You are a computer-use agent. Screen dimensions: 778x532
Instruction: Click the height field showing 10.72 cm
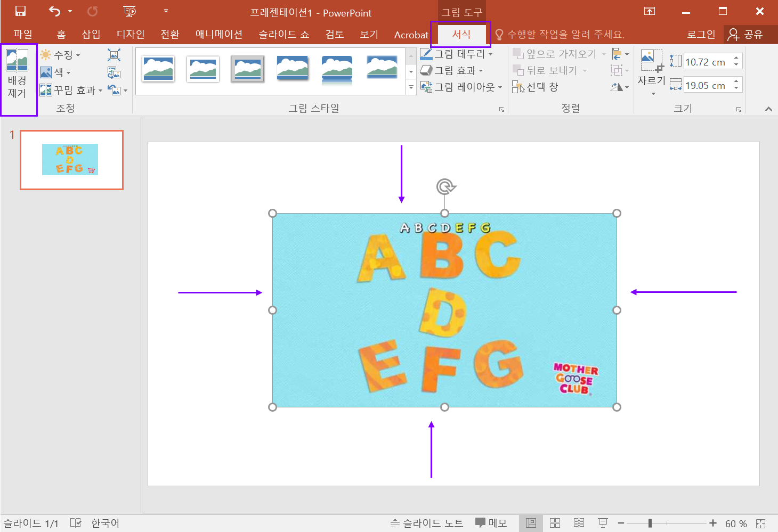[708, 62]
